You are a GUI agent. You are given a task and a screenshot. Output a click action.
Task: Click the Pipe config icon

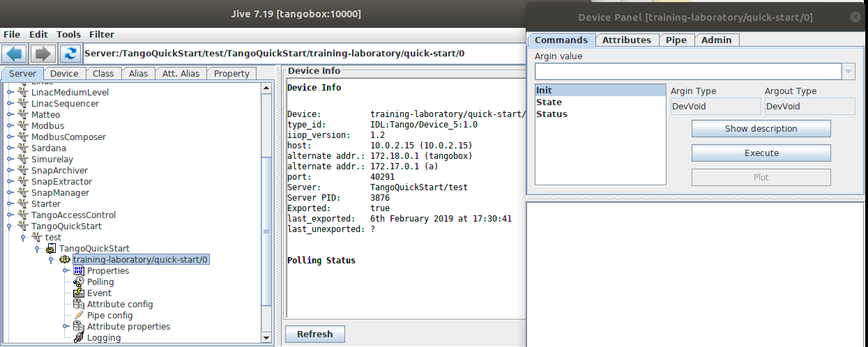click(x=79, y=315)
